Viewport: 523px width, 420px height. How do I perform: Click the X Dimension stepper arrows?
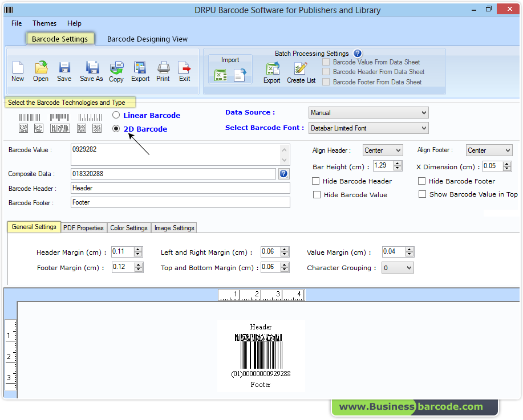(x=508, y=166)
